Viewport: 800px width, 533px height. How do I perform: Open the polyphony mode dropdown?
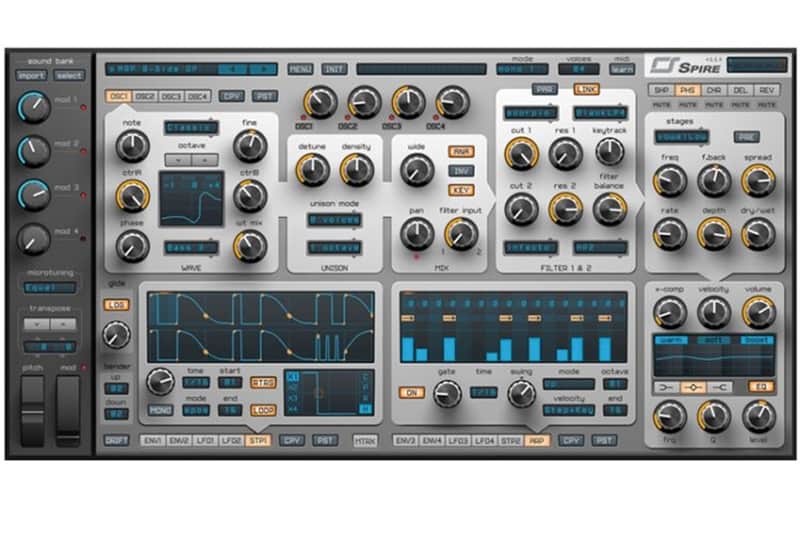tap(522, 69)
